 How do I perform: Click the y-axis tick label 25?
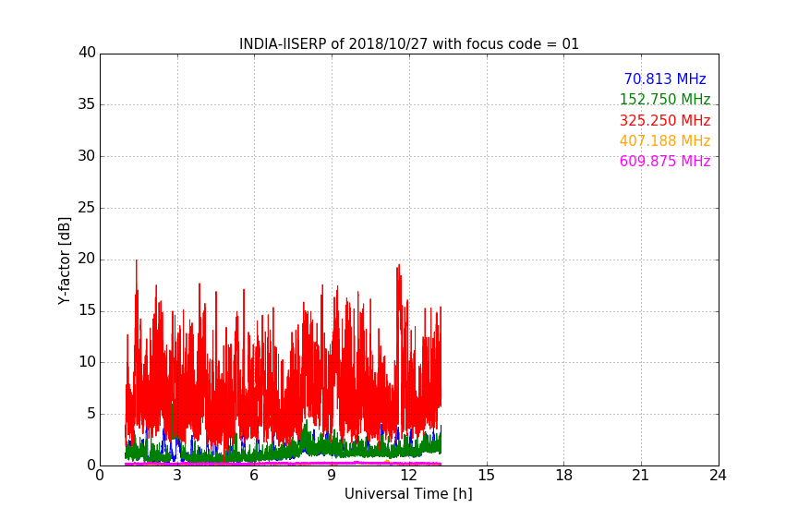pos(87,207)
